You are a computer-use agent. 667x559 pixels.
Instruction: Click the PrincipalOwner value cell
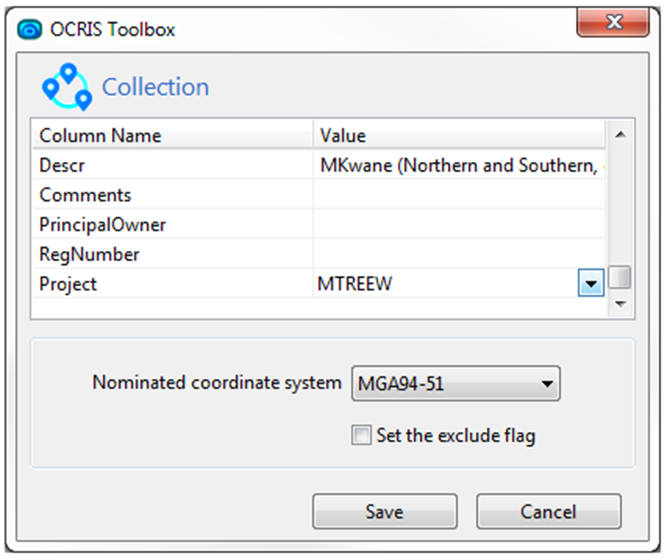(x=459, y=224)
